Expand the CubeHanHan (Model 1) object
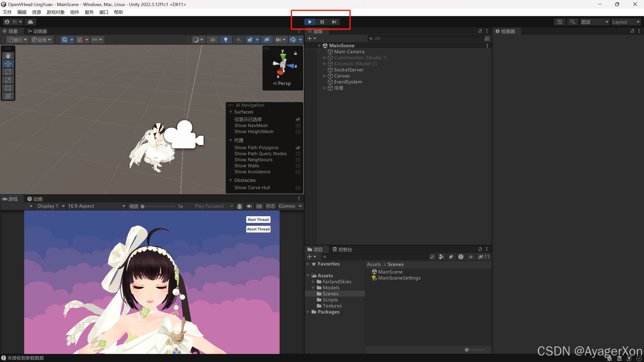Image resolution: width=644 pixels, height=362 pixels. click(324, 58)
